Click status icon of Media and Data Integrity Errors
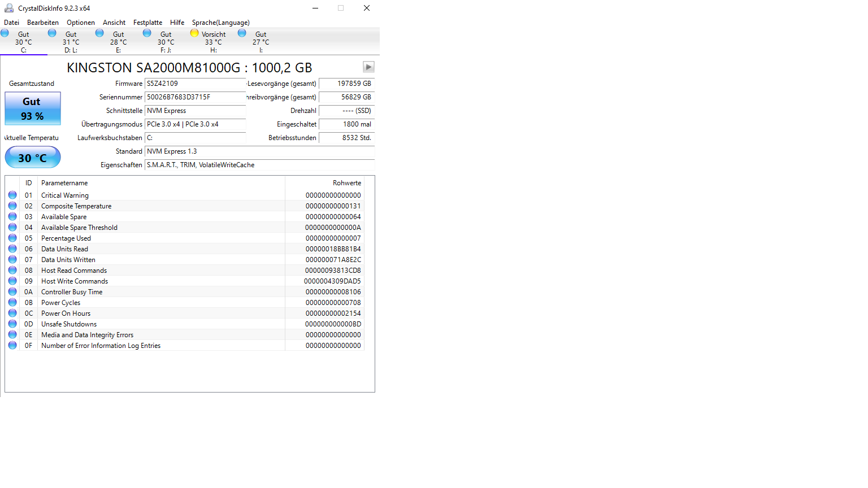The width and height of the screenshot is (868, 488). 12,334
